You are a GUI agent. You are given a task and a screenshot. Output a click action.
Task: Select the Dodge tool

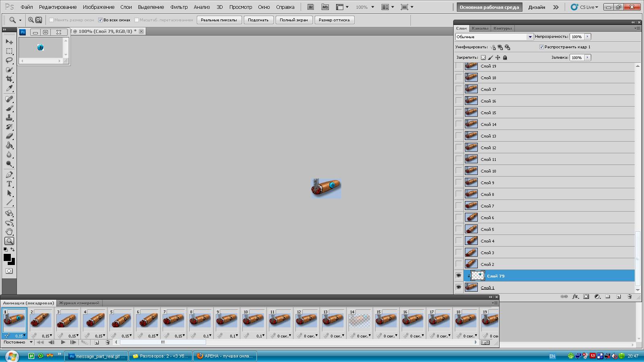click(x=9, y=164)
